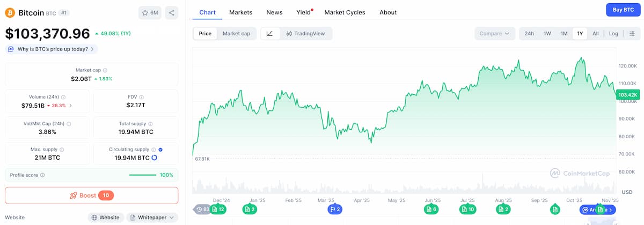Click the share icon button
The height and width of the screenshot is (225, 644).
click(x=171, y=12)
